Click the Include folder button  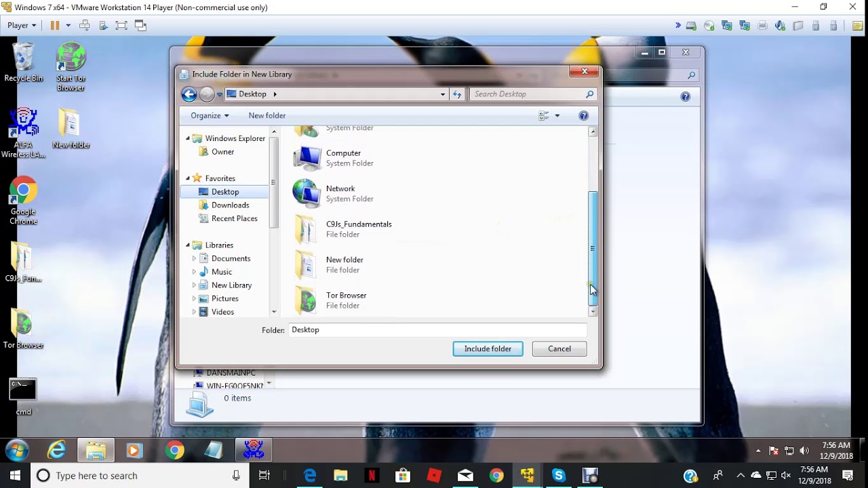488,349
